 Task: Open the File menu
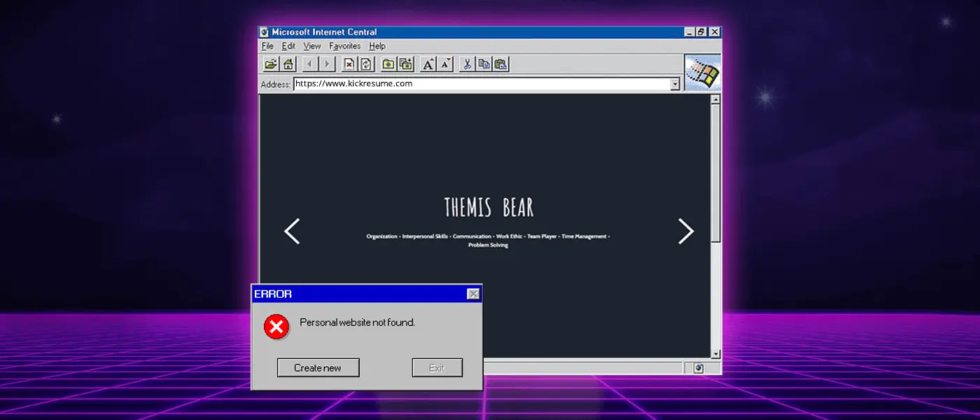(x=267, y=46)
